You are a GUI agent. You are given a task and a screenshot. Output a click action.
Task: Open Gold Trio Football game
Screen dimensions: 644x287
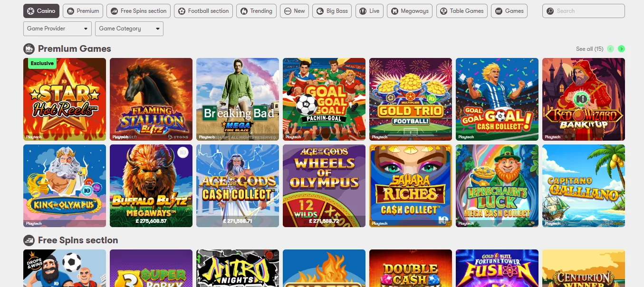pos(411,99)
